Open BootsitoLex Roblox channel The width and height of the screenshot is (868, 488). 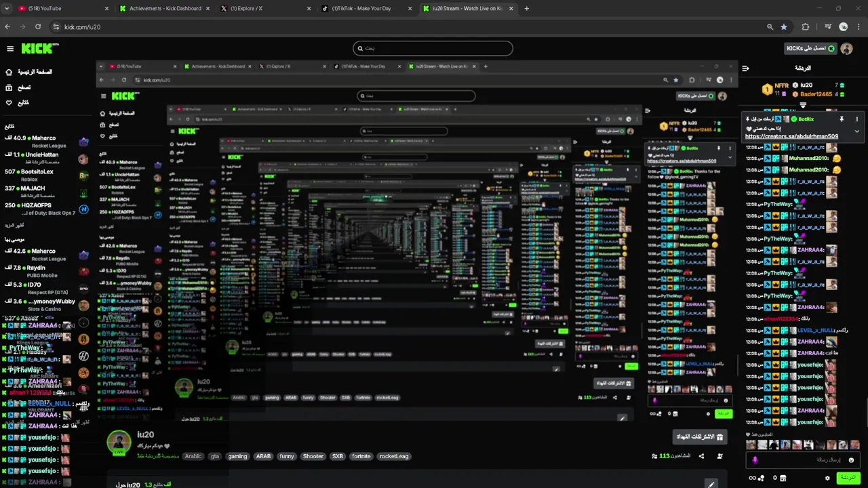click(45, 176)
